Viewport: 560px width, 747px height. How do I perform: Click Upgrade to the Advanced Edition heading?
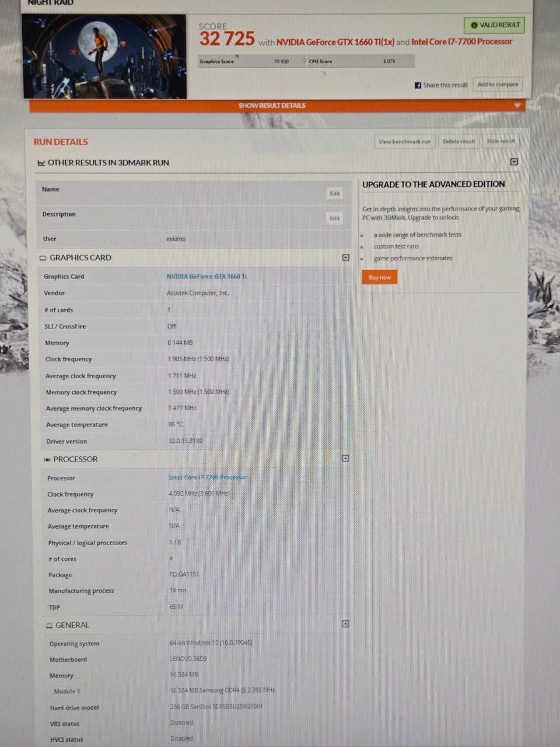point(433,184)
